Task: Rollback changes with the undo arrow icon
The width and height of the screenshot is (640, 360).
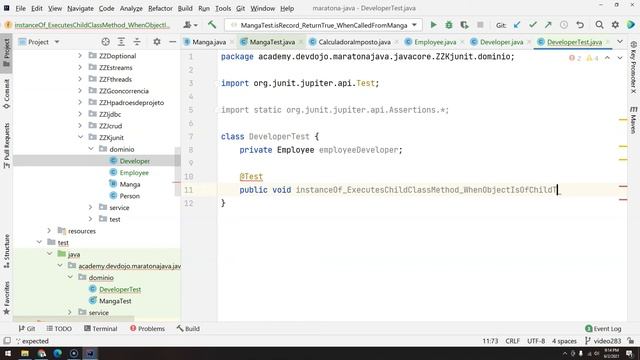Action: [x=580, y=25]
